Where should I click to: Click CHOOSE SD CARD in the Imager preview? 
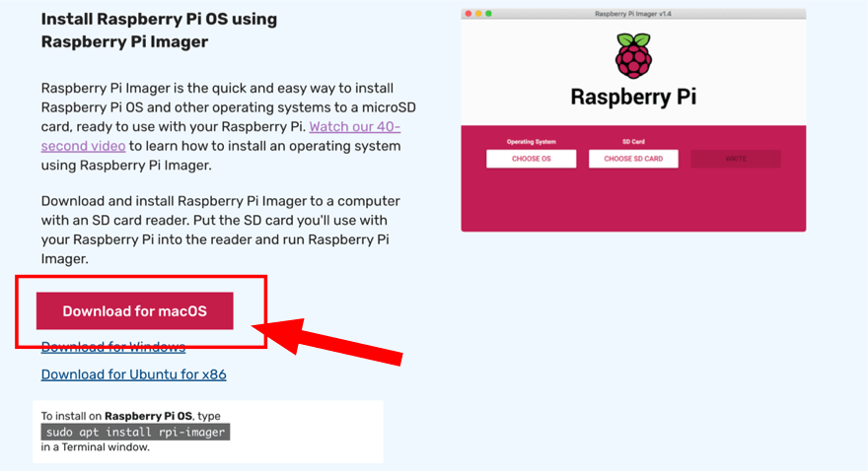click(x=633, y=159)
